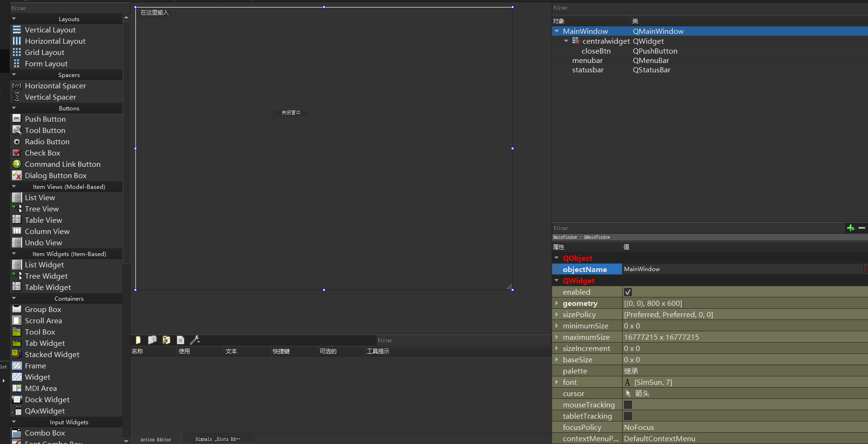Switch to the Signals/Slots Editor tab
The height and width of the screenshot is (444, 868).
click(x=218, y=439)
